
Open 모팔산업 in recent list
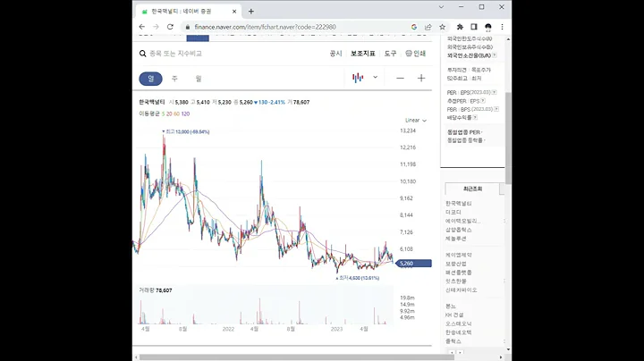456,264
